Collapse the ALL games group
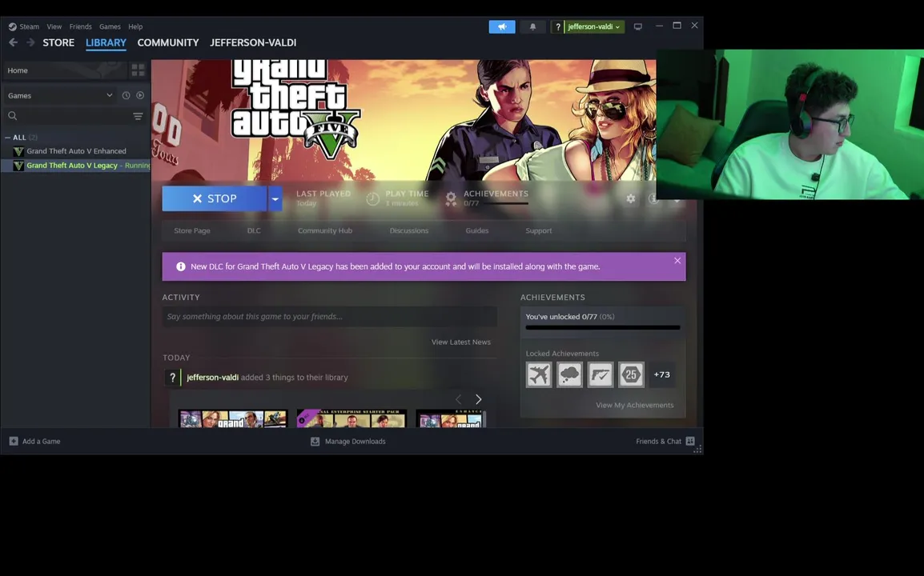924x576 pixels. 7,138
